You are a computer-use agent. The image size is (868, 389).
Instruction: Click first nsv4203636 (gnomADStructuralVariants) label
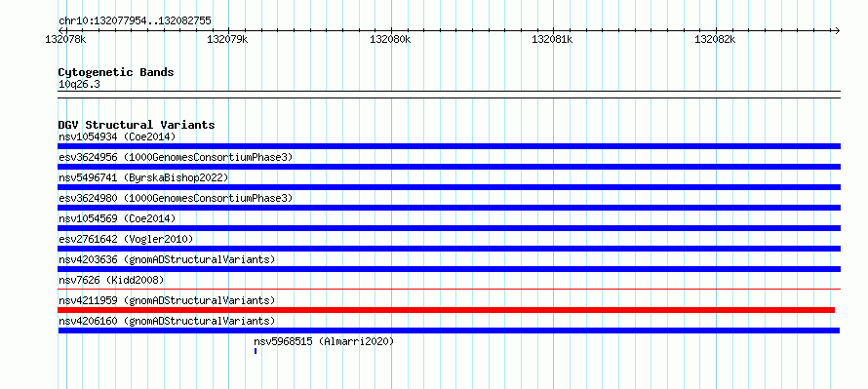click(x=167, y=259)
